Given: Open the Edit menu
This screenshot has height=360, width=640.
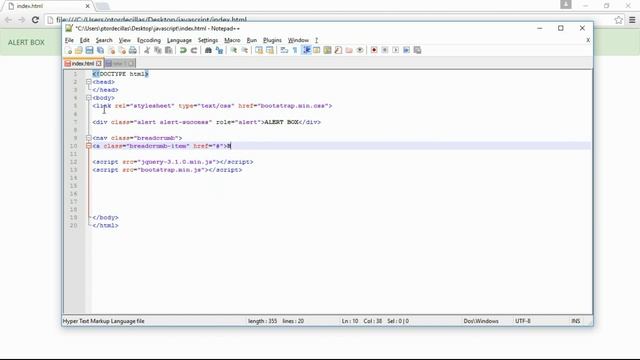Looking at the screenshot, I should coord(84,40).
